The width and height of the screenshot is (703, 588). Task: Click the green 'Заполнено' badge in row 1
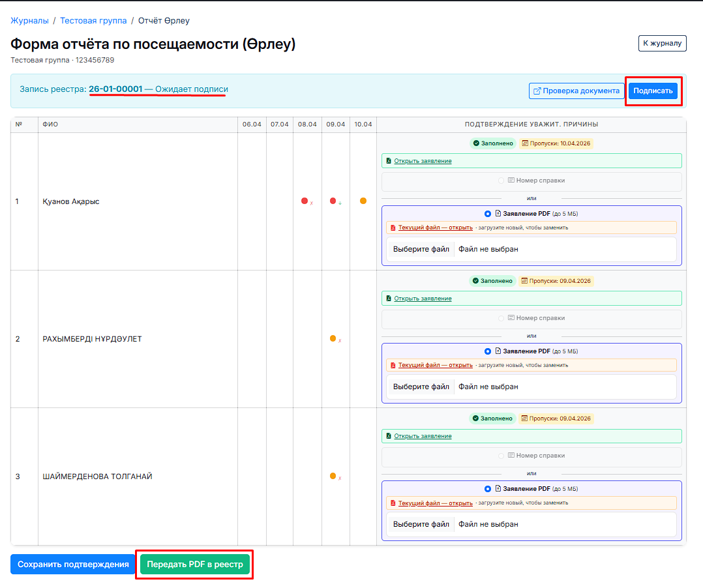[493, 143]
